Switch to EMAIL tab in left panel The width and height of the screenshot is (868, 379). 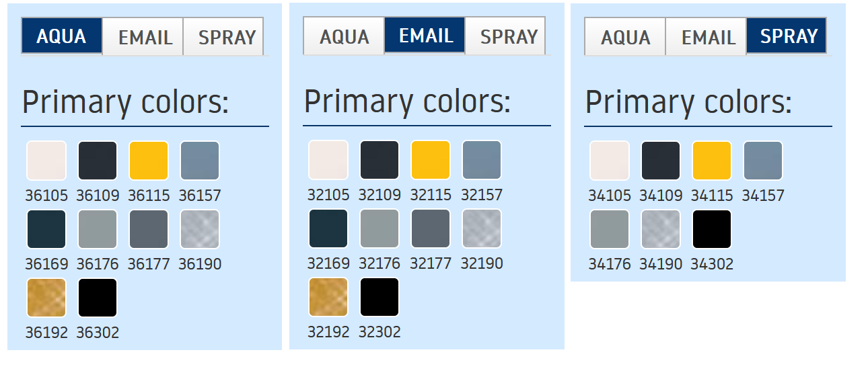click(145, 37)
